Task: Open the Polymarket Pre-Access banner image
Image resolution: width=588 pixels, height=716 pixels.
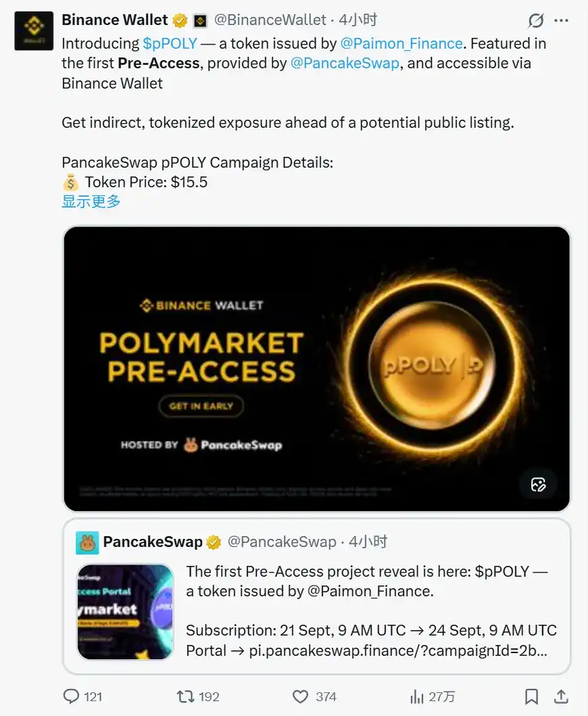Action: [317, 369]
